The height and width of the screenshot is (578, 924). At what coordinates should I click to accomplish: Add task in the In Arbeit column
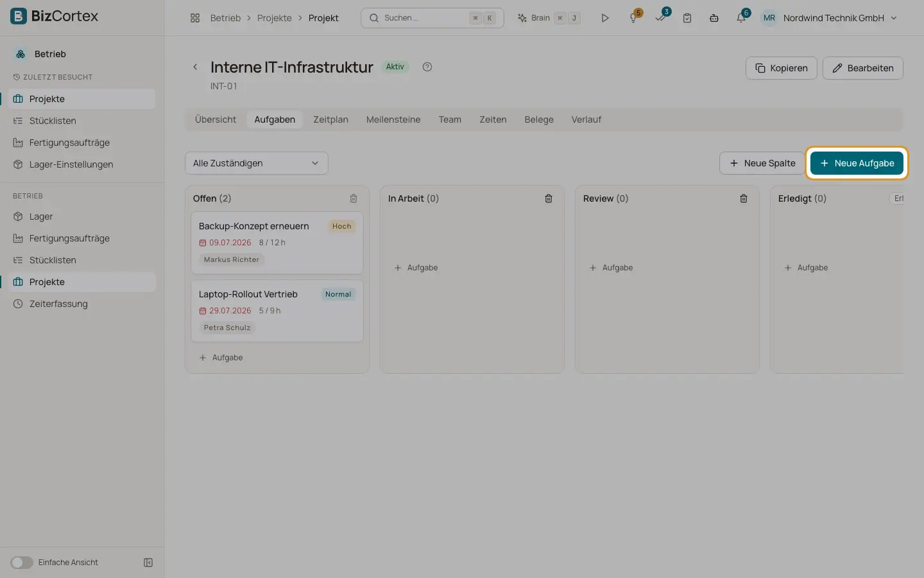(x=416, y=268)
